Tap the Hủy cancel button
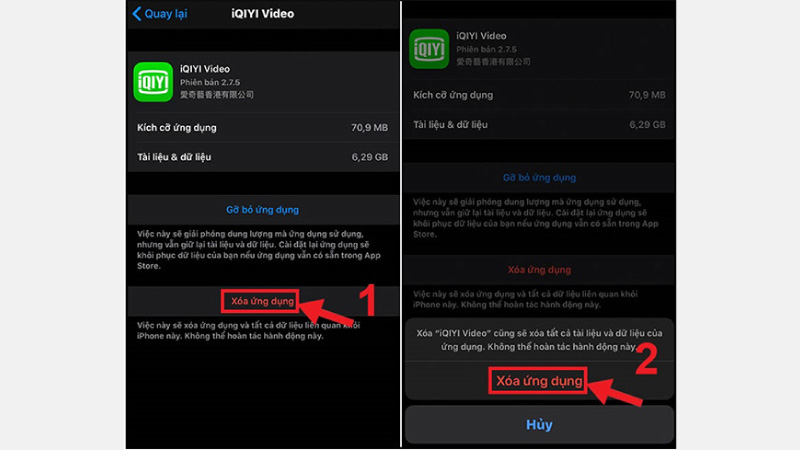The image size is (800, 450). click(539, 424)
